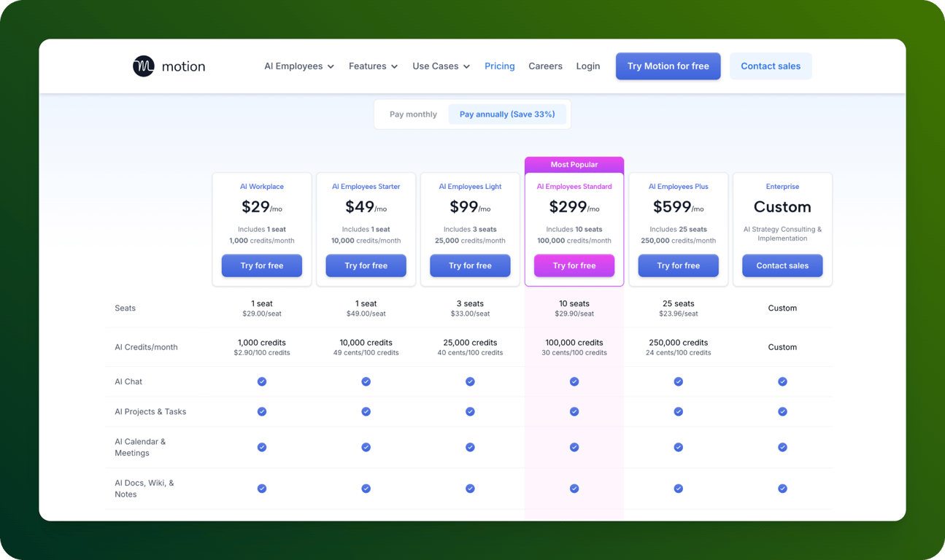
Task: Click the Most Popular banner
Action: coord(574,165)
